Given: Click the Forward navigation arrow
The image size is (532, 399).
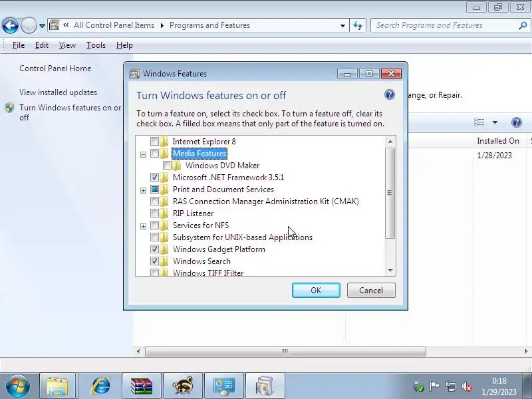Looking at the screenshot, I should (x=29, y=25).
